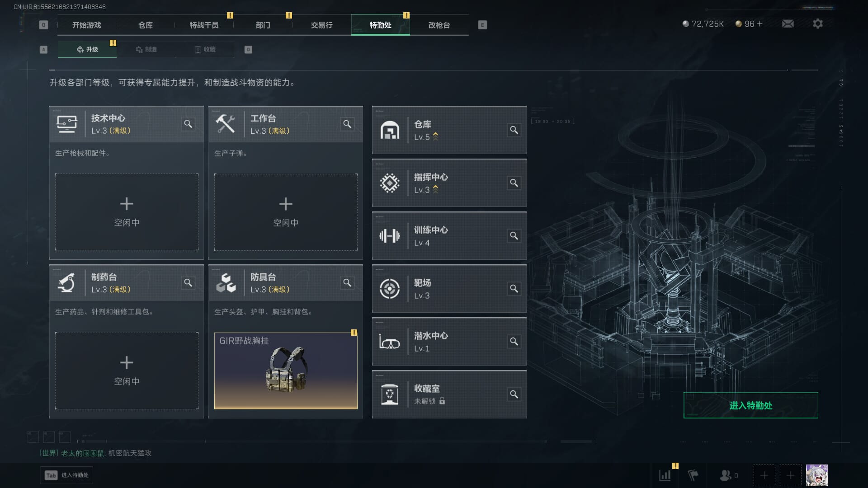Select the 潜水中心 Lv.1 panel
This screenshot has height=488, width=868.
449,342
